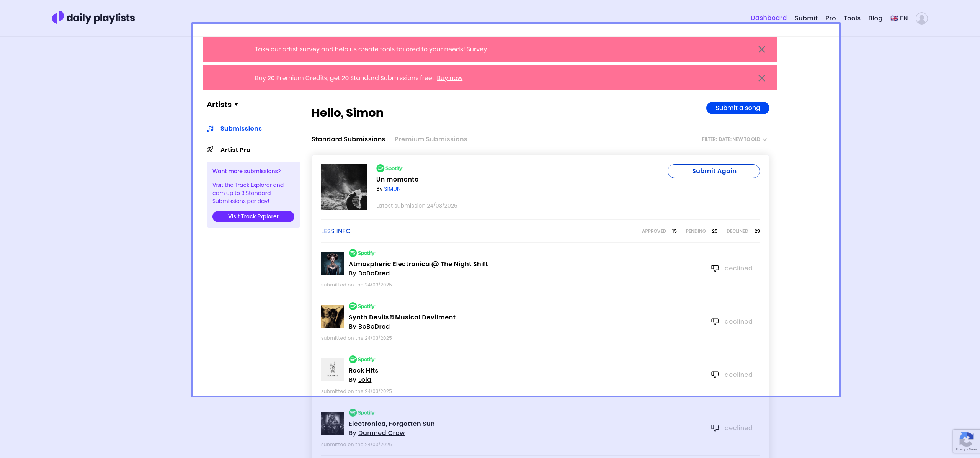Click the daily playlists logo icon

(58, 17)
